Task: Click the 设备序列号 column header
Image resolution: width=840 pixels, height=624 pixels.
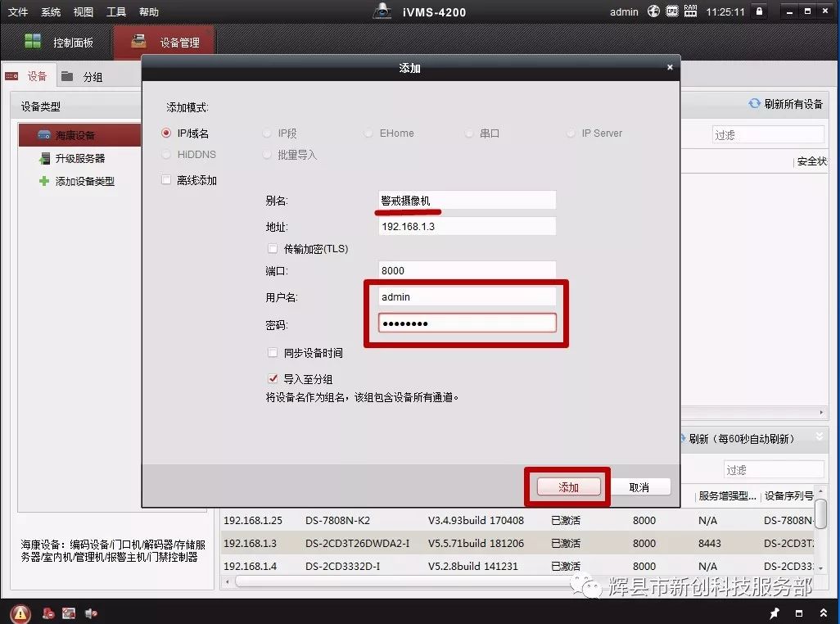Action: click(x=788, y=496)
